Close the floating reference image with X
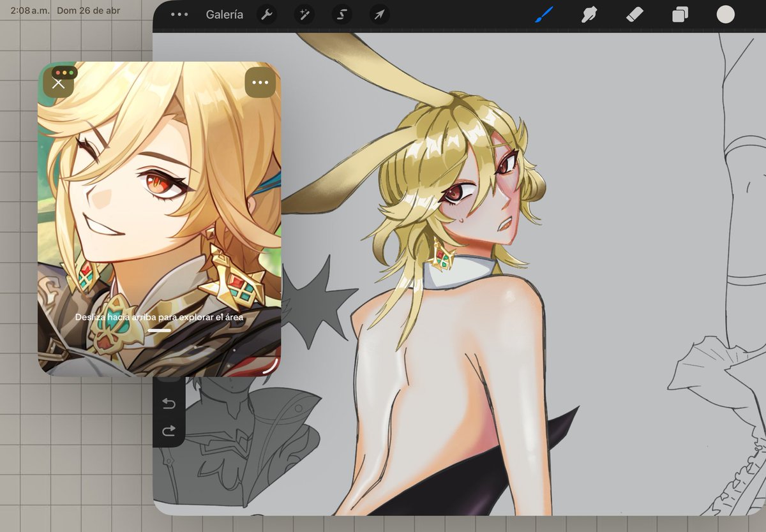766x532 pixels. pyautogui.click(x=58, y=83)
